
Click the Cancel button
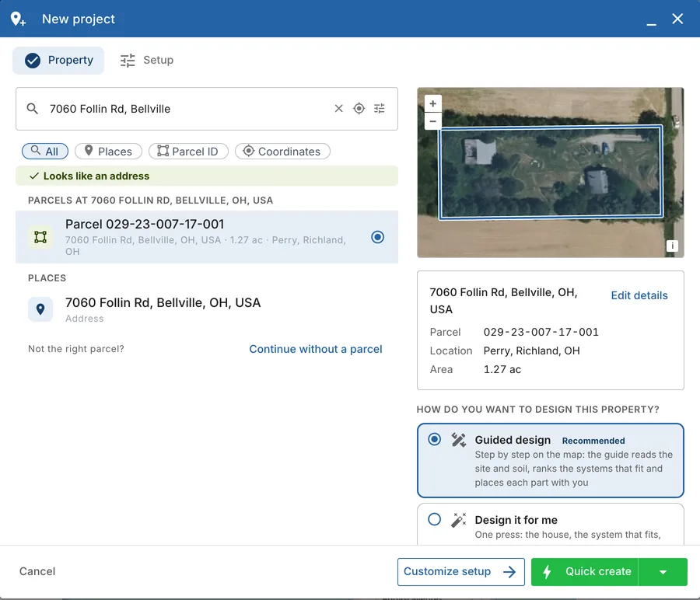pyautogui.click(x=37, y=571)
